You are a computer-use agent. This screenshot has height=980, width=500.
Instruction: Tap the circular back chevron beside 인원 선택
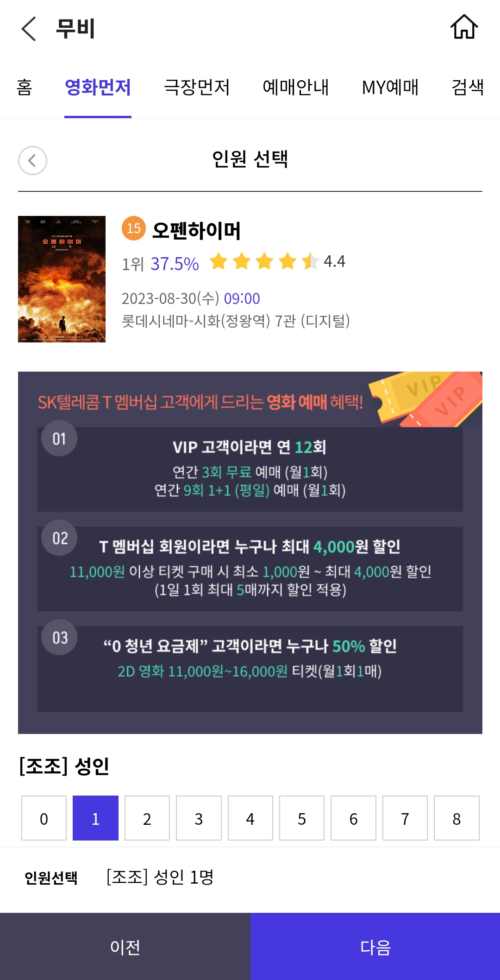32,161
